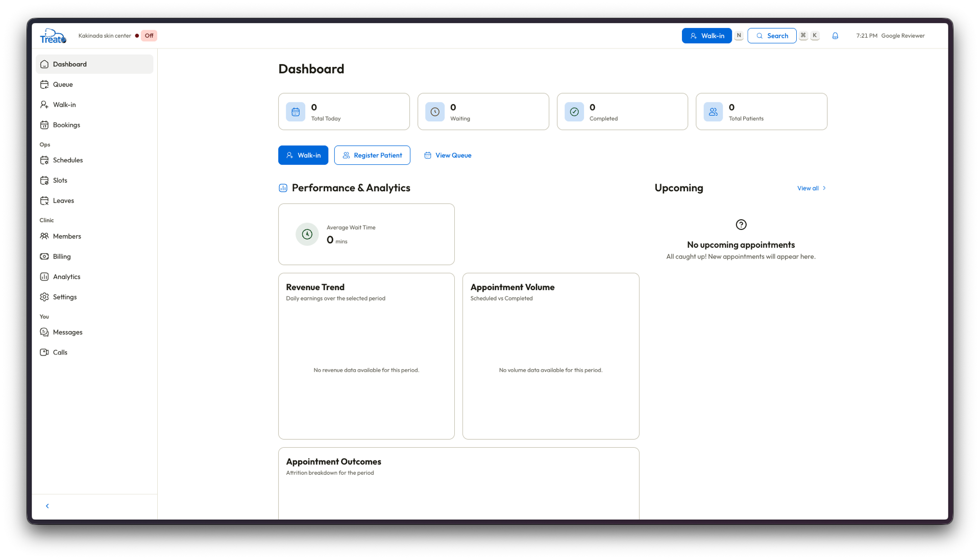This screenshot has width=980, height=560.
Task: Click the Total Patients count label
Action: pyautogui.click(x=746, y=118)
